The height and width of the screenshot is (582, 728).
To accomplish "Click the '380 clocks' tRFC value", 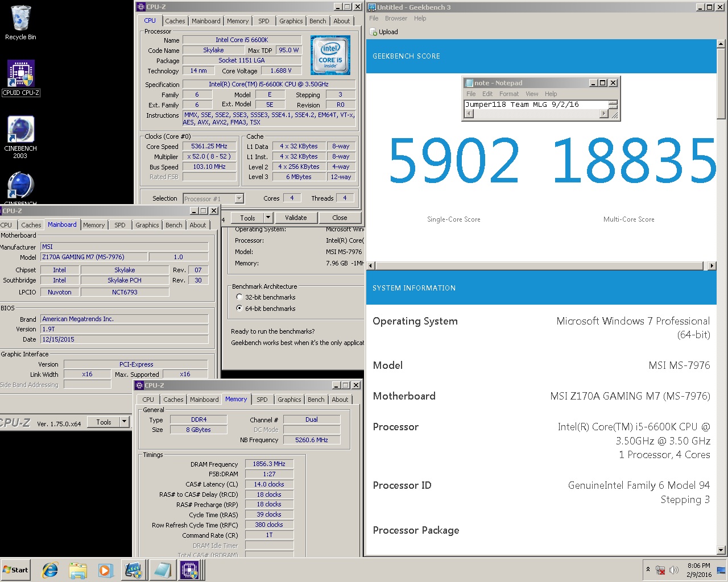I will point(269,525).
